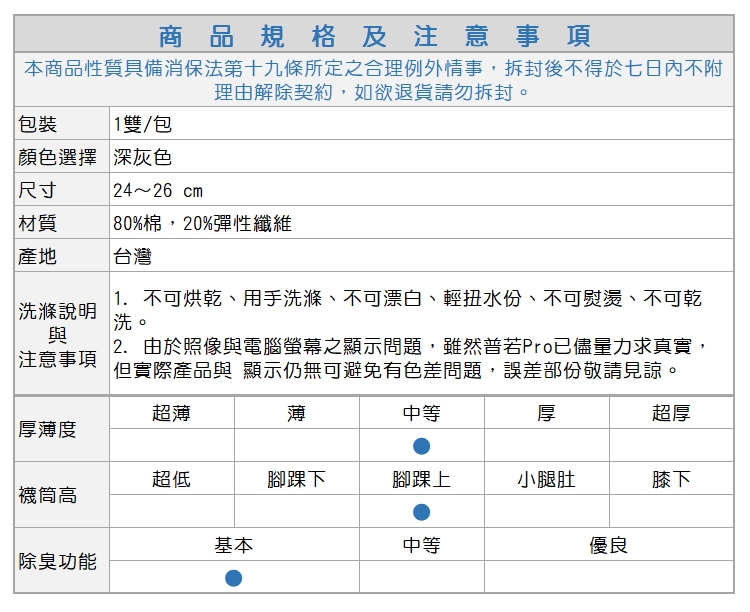Click the 包裝 row label
Screen dimensions: 750x612
tap(38, 124)
